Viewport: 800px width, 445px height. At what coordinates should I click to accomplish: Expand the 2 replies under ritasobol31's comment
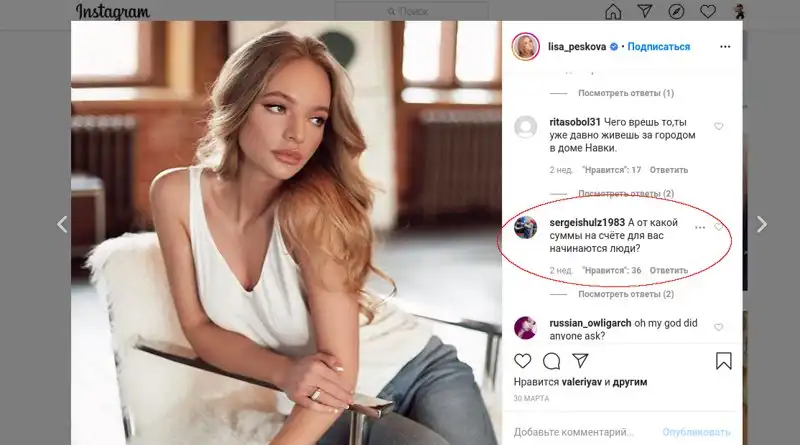pyautogui.click(x=626, y=193)
